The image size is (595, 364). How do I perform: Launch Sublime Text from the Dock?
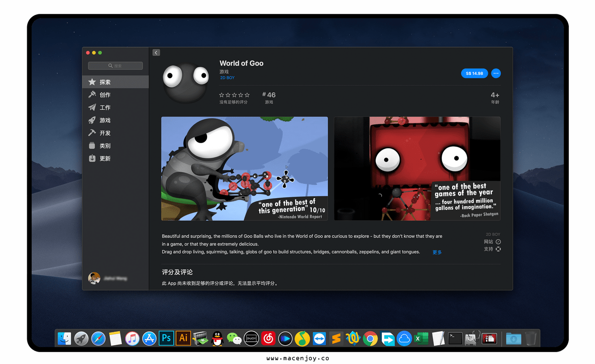pyautogui.click(x=336, y=338)
